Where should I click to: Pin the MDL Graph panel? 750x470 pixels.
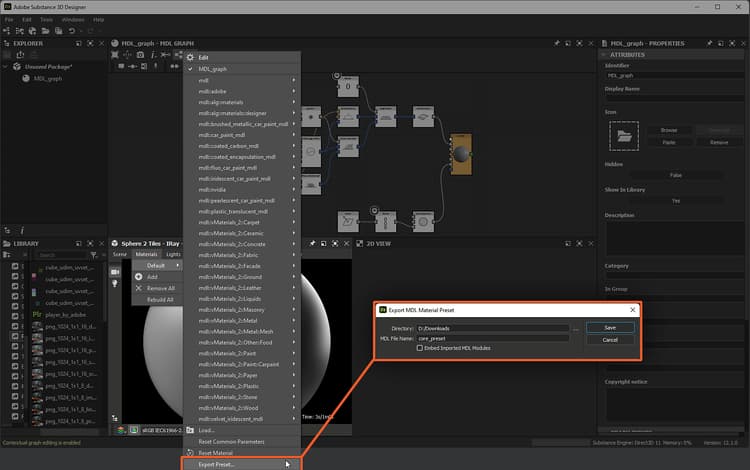(x=556, y=43)
